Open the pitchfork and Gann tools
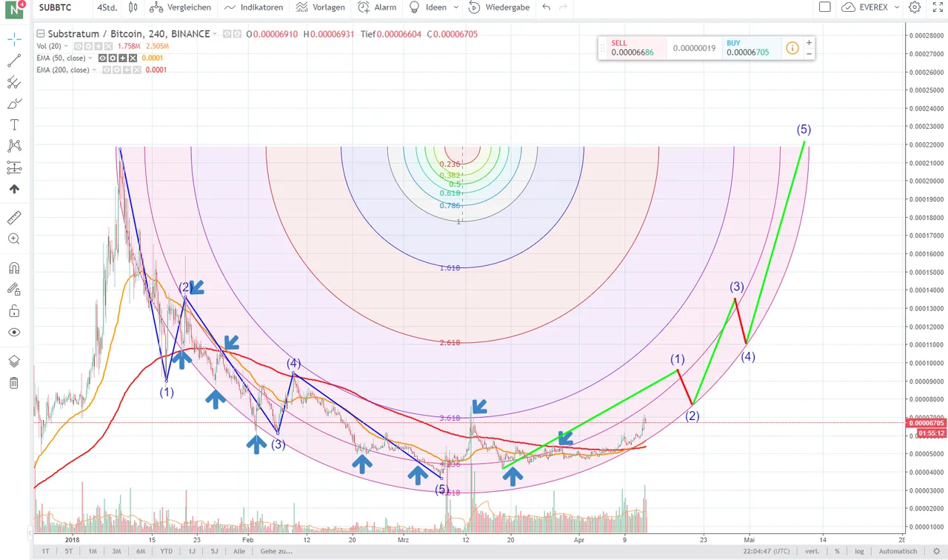Viewport: 948px width, 560px height. pyautogui.click(x=14, y=82)
